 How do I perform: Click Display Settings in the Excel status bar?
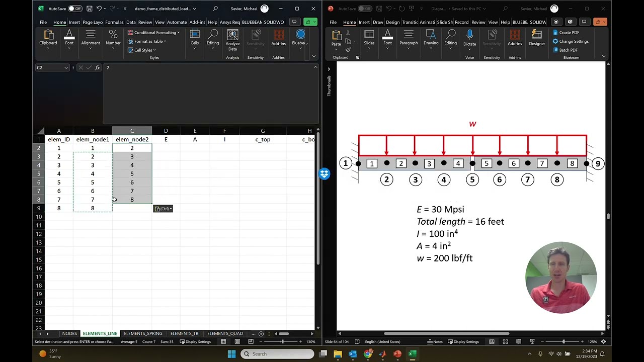195,342
